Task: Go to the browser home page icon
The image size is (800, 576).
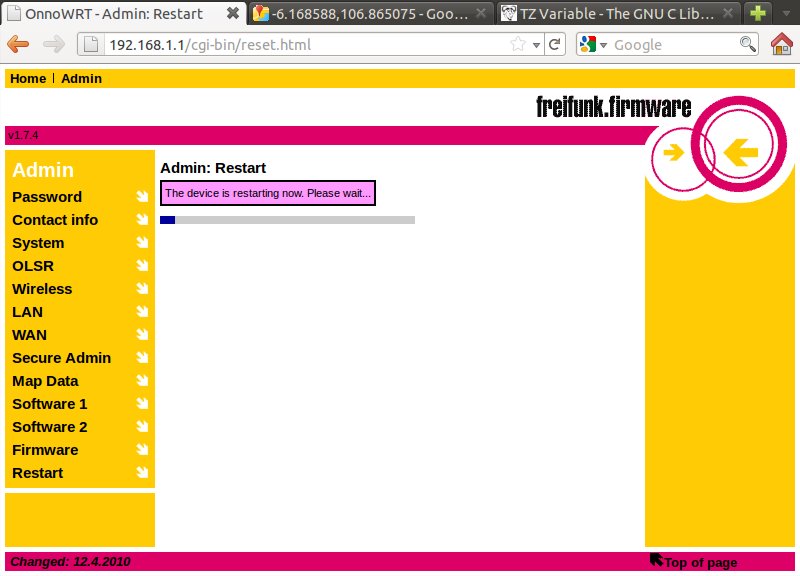Action: [x=782, y=44]
